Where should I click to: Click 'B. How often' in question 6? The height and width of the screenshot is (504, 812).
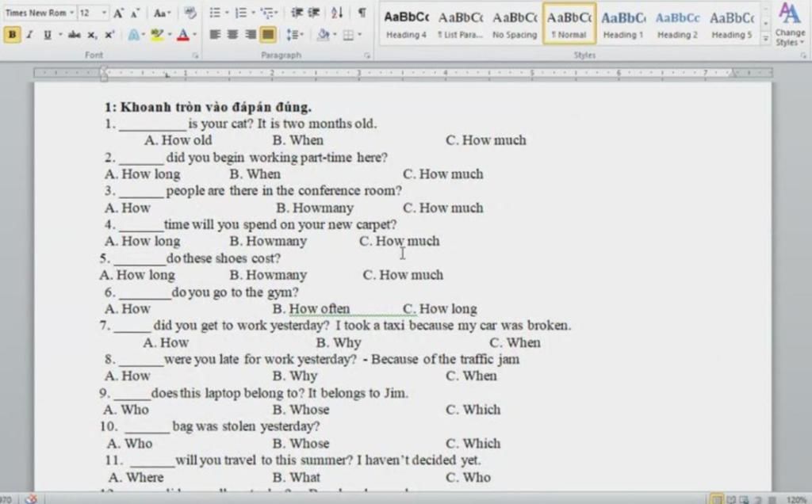coord(311,309)
